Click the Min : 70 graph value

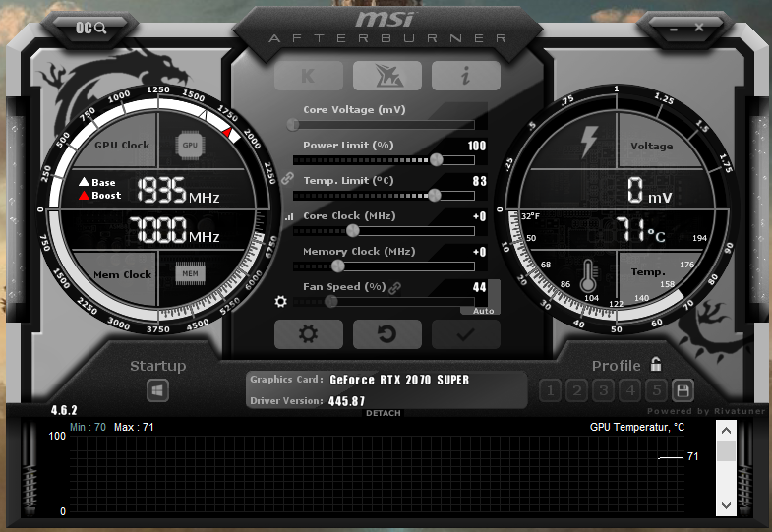tap(88, 427)
